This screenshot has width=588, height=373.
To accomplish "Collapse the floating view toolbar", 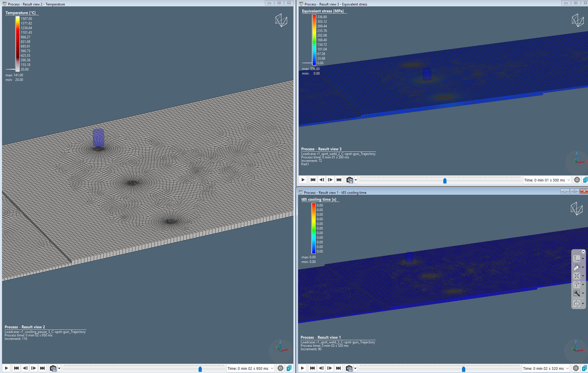I will [583, 252].
